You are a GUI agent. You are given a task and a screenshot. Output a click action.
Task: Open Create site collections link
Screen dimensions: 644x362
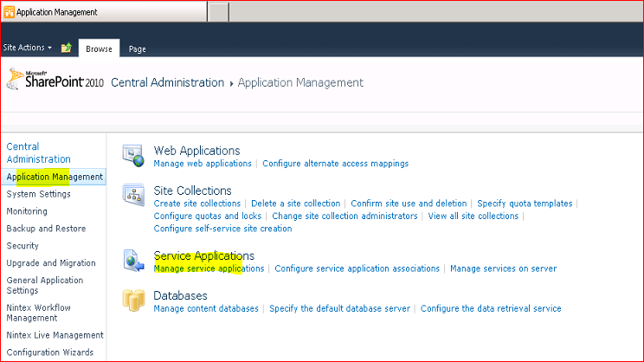pyautogui.click(x=197, y=204)
